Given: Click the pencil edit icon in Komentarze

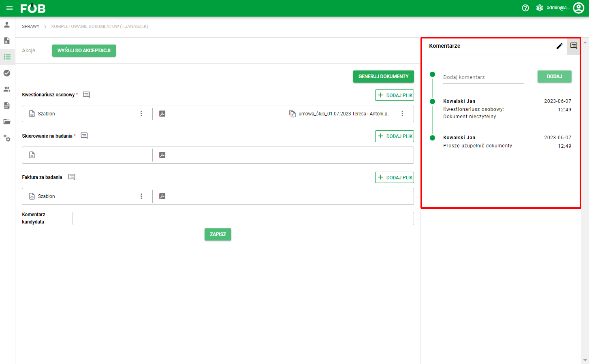Looking at the screenshot, I should pyautogui.click(x=559, y=46).
